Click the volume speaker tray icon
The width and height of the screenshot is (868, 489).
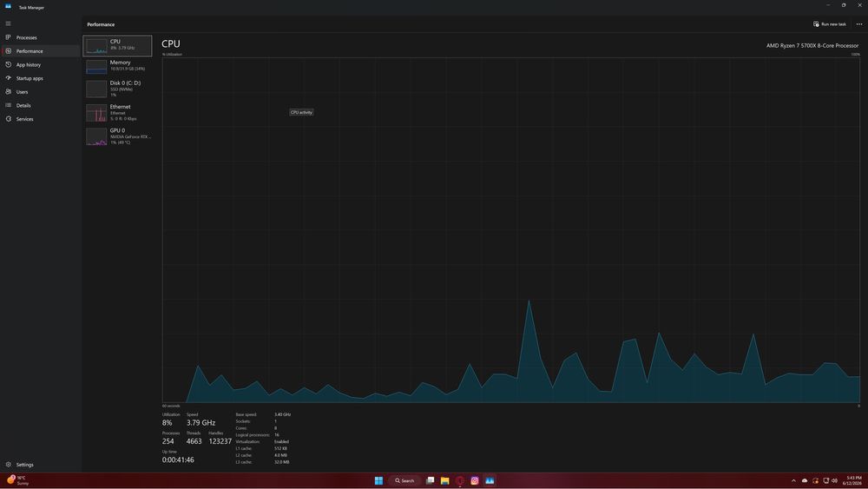click(x=834, y=480)
